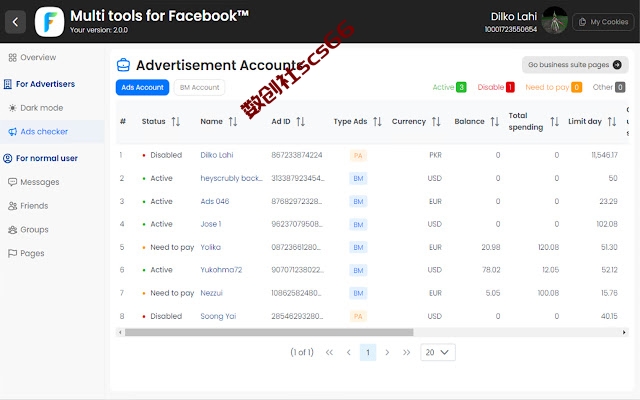Click Ad ID 867233874224
Image resolution: width=640 pixels, height=400 pixels.
297,155
